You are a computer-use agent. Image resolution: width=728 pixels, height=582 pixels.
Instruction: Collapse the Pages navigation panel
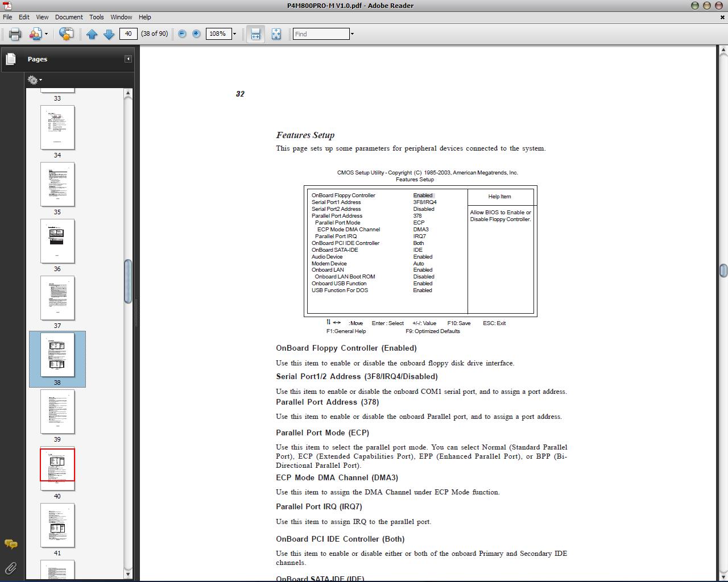(x=128, y=59)
